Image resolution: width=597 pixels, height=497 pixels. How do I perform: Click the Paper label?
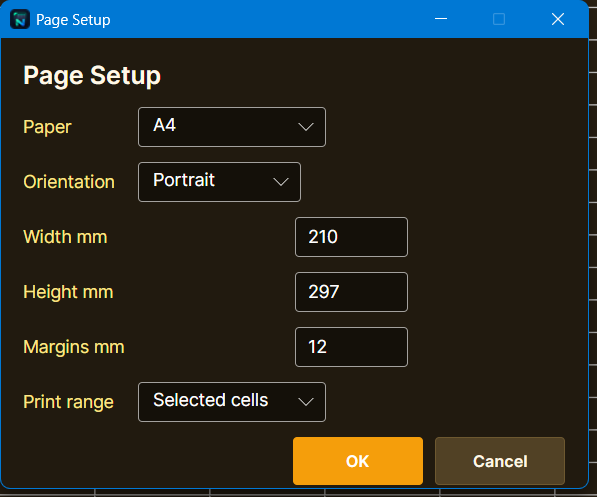[47, 127]
